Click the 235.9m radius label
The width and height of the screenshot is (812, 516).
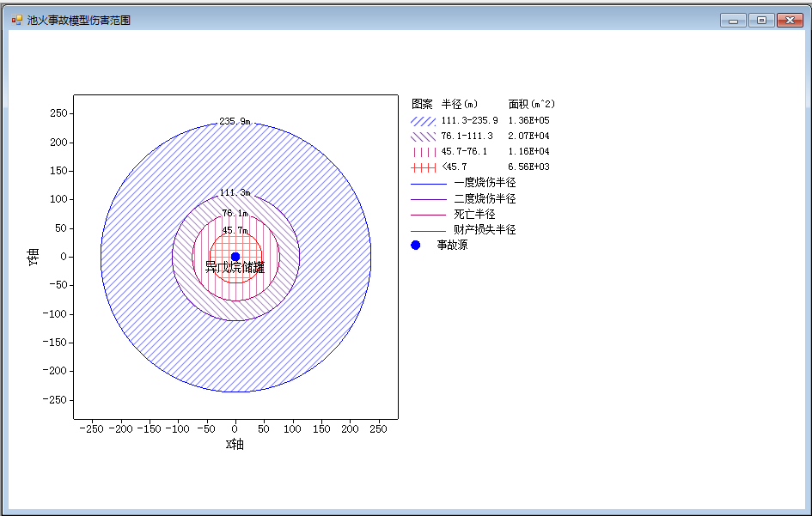235,121
